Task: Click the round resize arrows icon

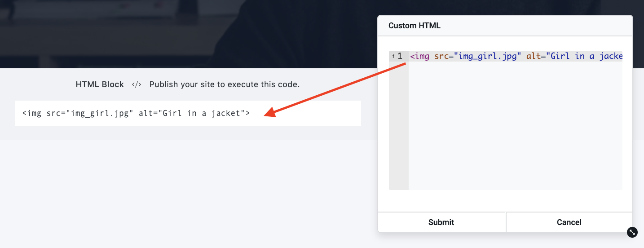Action: (632, 232)
